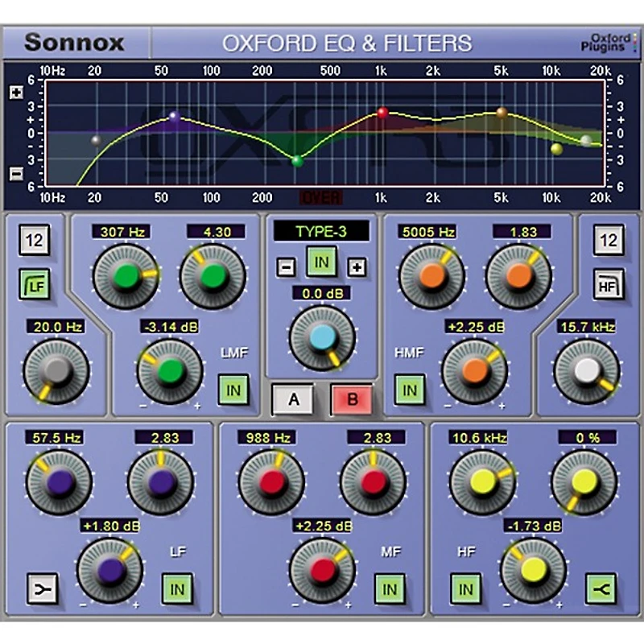
Task: Toggle the HF high-cut filter button
Action: (x=609, y=285)
